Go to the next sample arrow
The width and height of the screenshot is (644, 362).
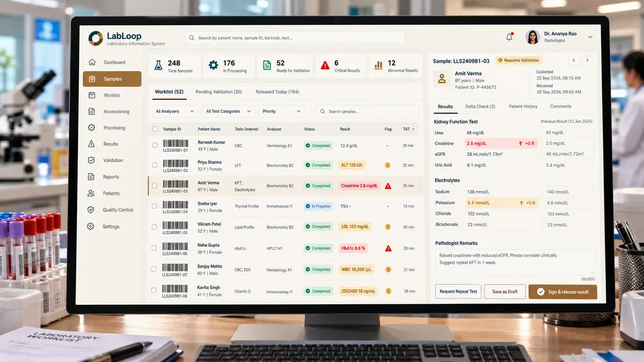[587, 61]
